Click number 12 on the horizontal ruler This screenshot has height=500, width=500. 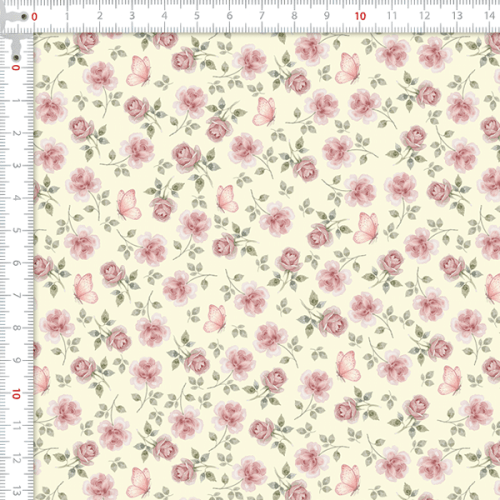click(425, 16)
